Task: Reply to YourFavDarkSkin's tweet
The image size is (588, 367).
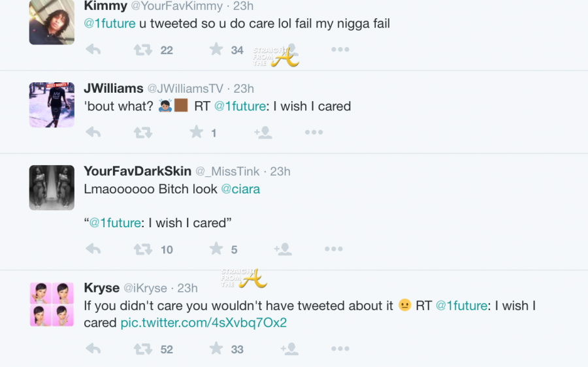Action: [x=93, y=249]
